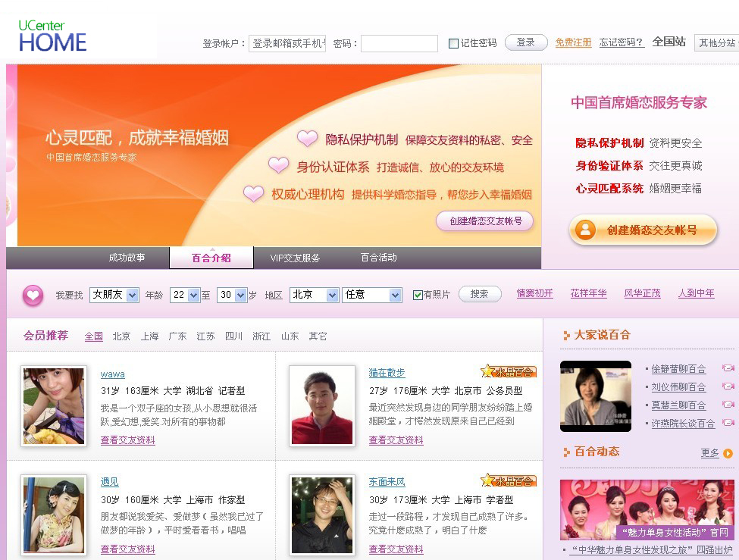
Task: Click the heart icon beside 权威心理机构 banner line
Action: coord(254,193)
